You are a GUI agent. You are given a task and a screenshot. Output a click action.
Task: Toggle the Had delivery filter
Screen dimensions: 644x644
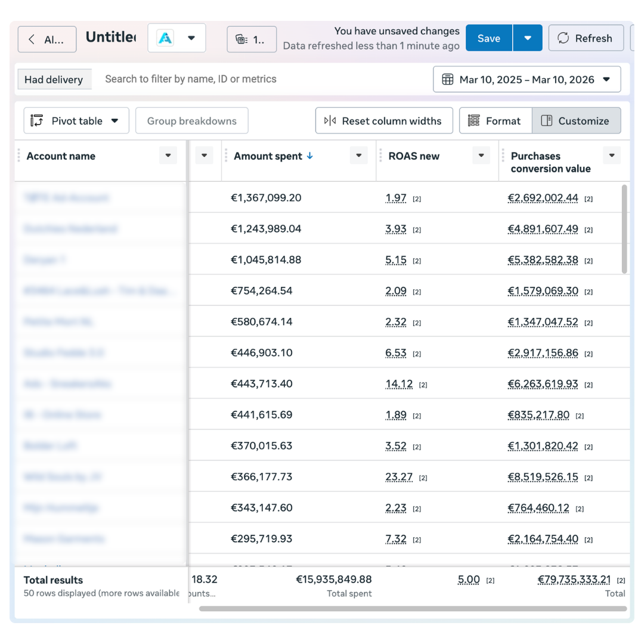(54, 79)
